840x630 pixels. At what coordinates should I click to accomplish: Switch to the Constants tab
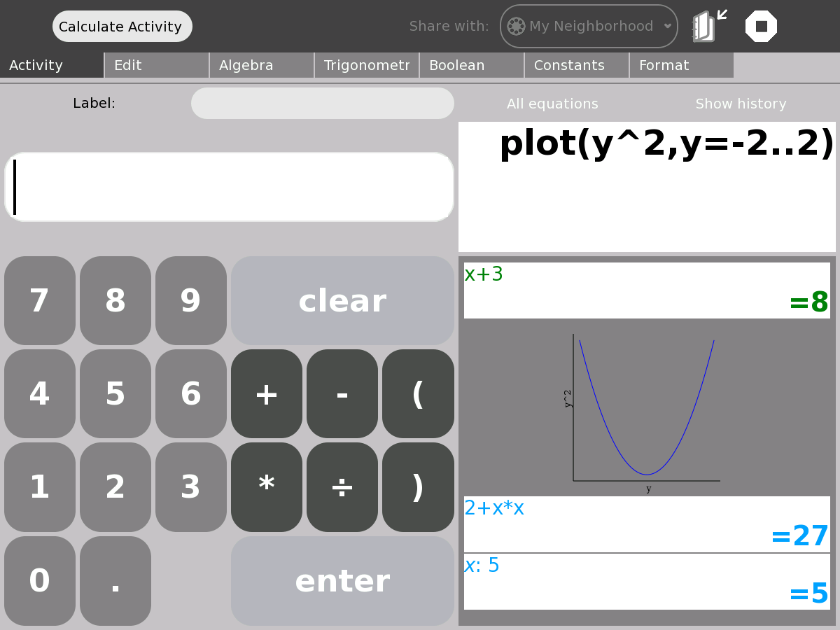click(576, 66)
